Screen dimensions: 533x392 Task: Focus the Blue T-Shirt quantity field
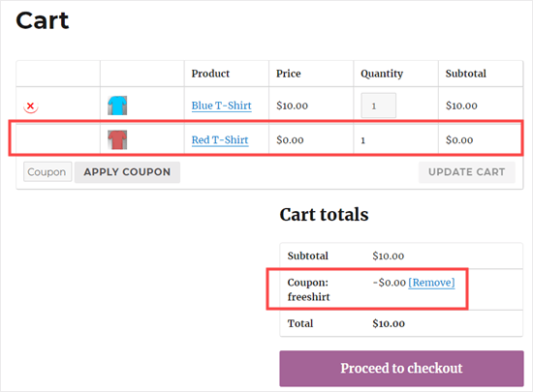coord(378,106)
